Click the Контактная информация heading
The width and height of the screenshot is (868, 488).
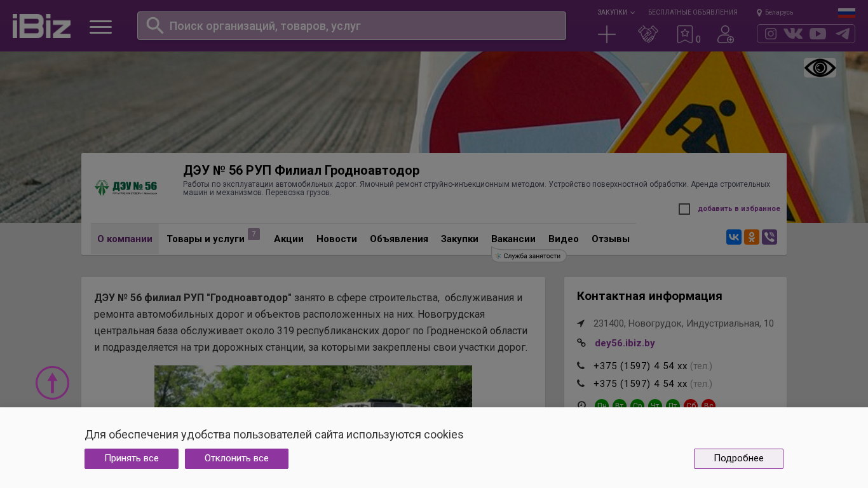coord(649,296)
